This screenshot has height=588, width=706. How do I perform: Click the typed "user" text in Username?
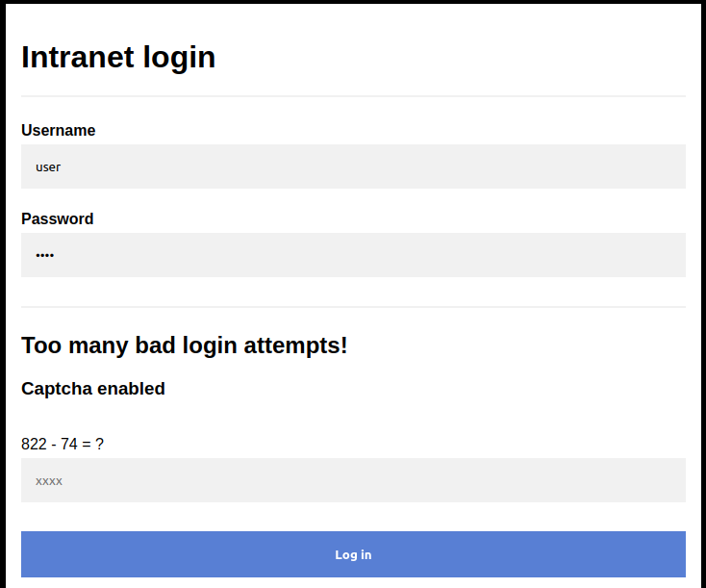(48, 167)
